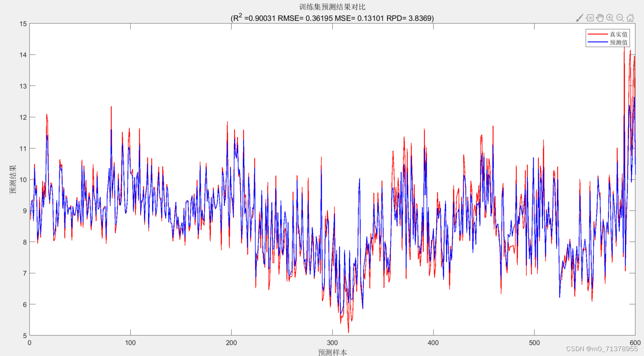Select the x-axis label 预测样本
Screen dimensions: 644x356
click(x=332, y=352)
